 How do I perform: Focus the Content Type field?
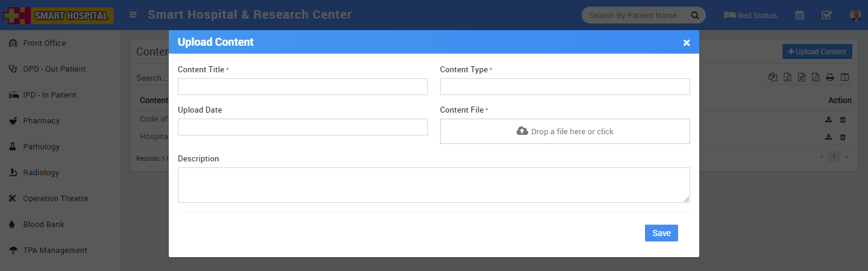[564, 87]
